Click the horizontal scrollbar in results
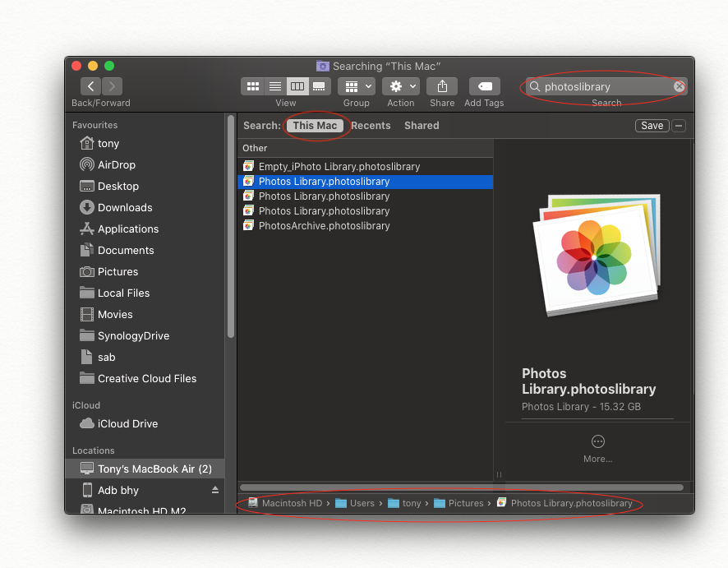 (x=462, y=487)
